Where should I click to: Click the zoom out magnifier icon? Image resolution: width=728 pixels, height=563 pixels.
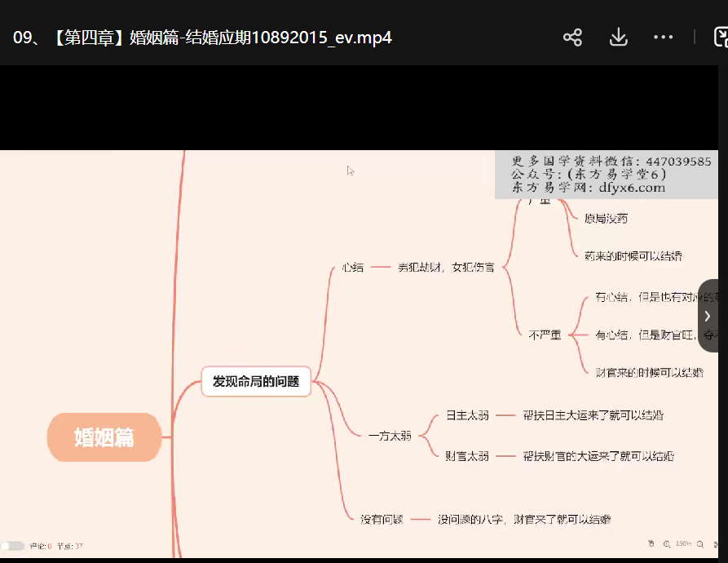click(x=699, y=544)
